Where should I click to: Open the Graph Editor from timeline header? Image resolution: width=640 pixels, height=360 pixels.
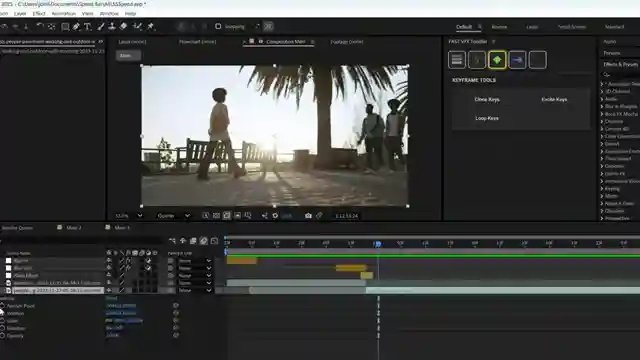(x=214, y=241)
